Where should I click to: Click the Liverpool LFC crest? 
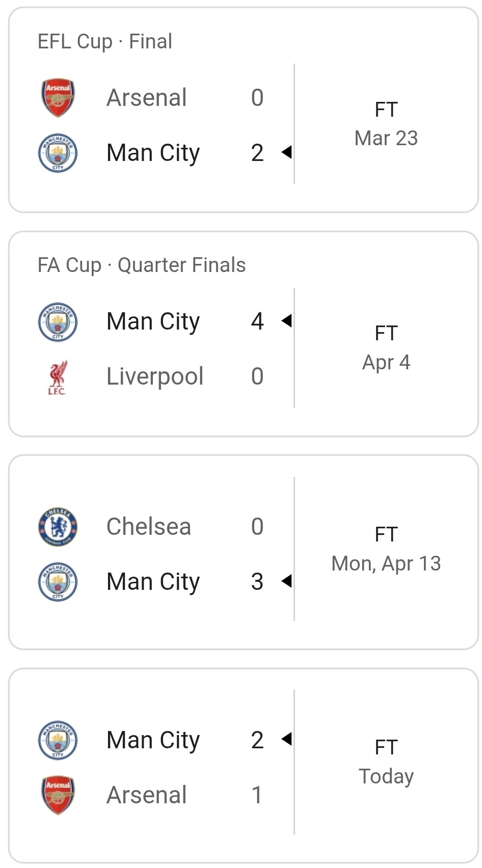[x=58, y=377]
